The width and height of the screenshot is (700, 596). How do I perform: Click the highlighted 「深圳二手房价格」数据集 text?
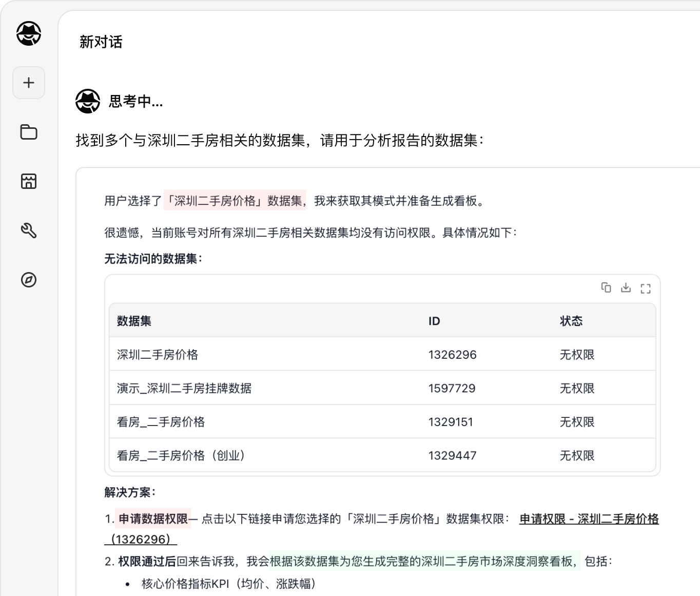coord(235,201)
